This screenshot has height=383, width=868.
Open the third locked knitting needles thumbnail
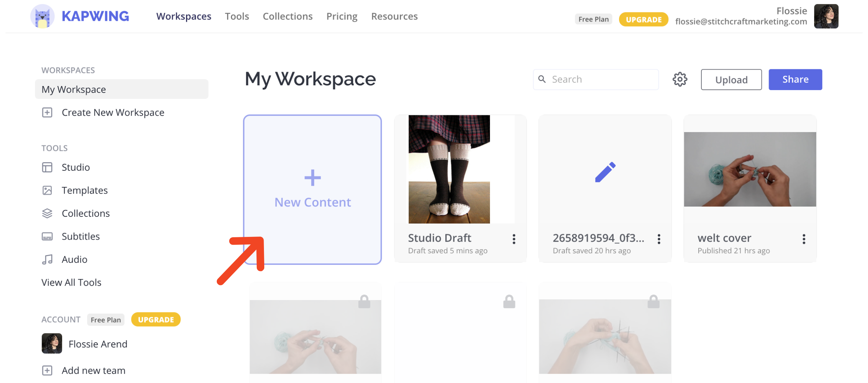[605, 337]
